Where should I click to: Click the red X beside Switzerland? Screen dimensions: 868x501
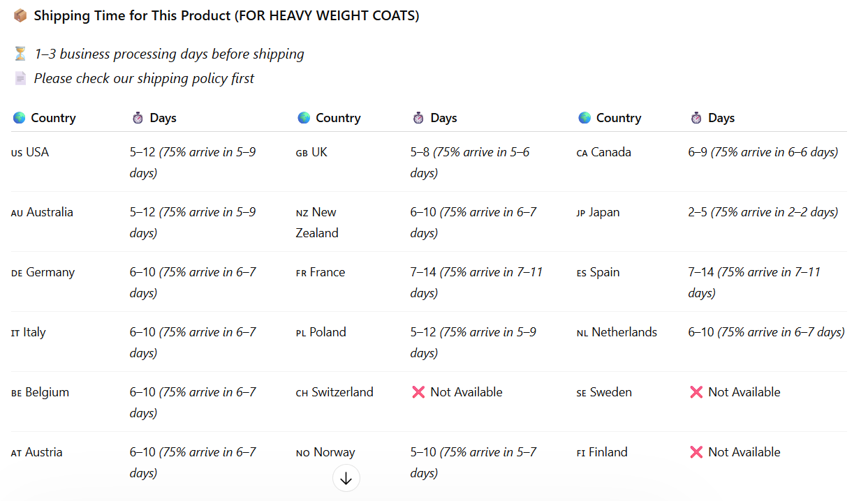[418, 392]
